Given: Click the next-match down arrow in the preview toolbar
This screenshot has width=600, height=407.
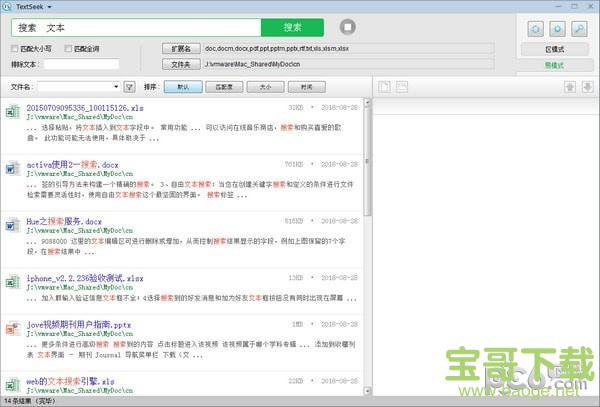Looking at the screenshot, I should [587, 87].
